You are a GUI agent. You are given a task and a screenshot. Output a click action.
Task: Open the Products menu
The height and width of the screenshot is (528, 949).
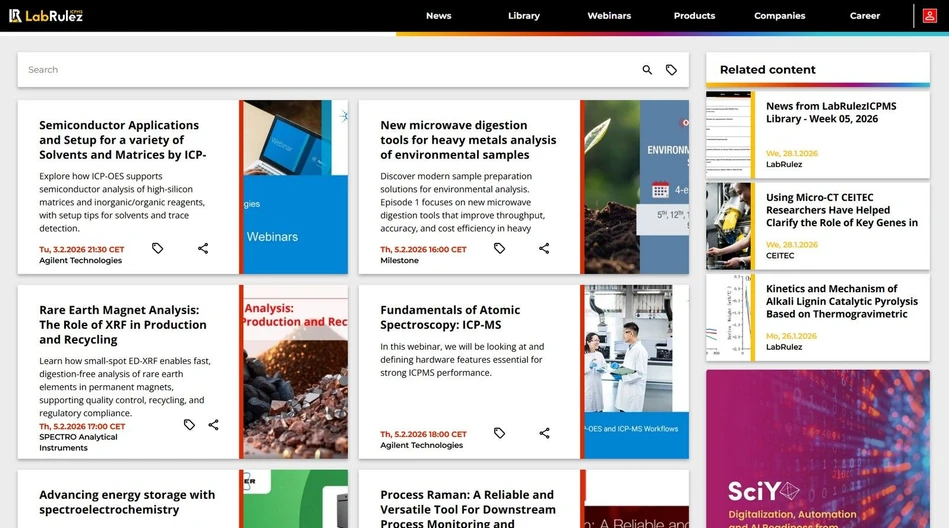[694, 16]
